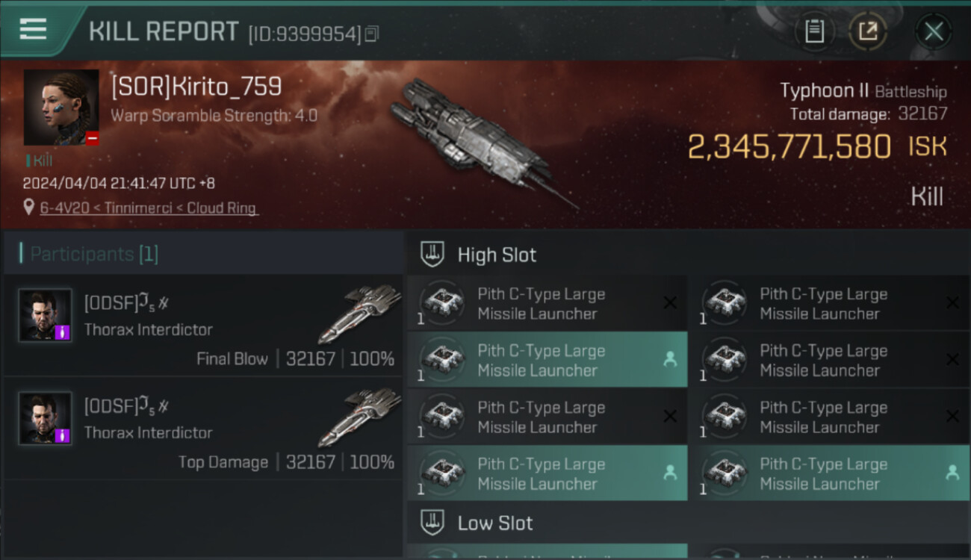971x560 pixels.
Task: Open victim Kirito_759's character portrait
Action: [61, 107]
